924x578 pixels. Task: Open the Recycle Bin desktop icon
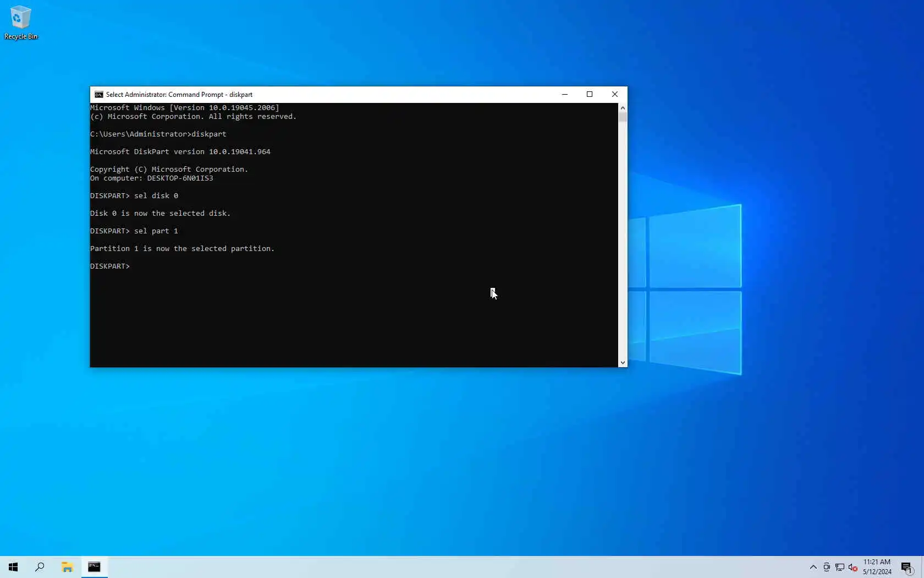coord(21,23)
